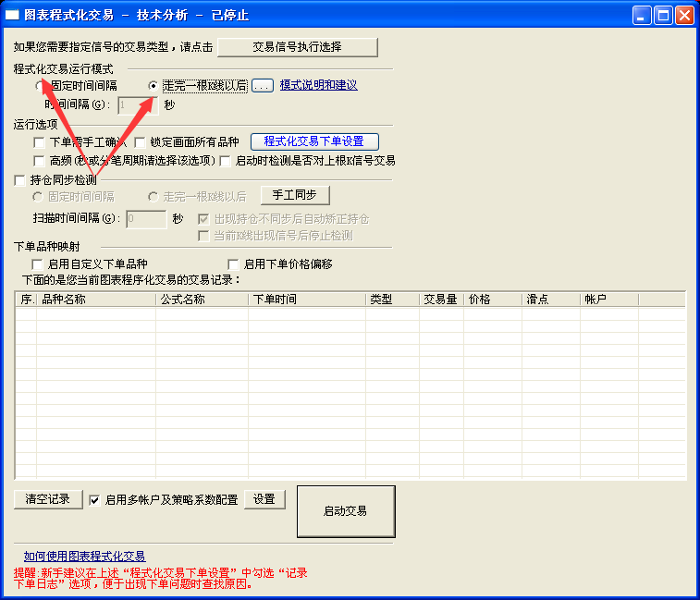Click the large 启动交易 button
700x600 pixels.
point(346,511)
